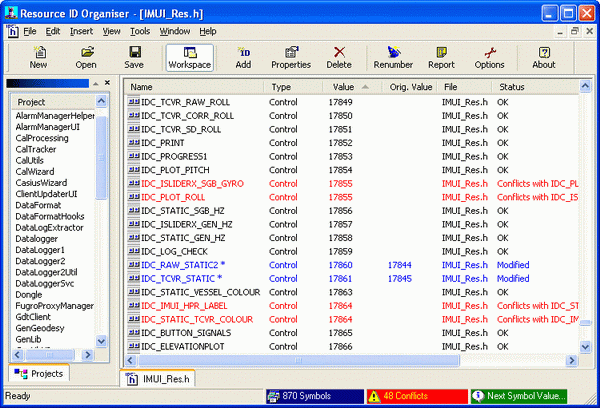Select the Projects tab in workspace
This screenshot has width=600, height=408.
coord(40,373)
